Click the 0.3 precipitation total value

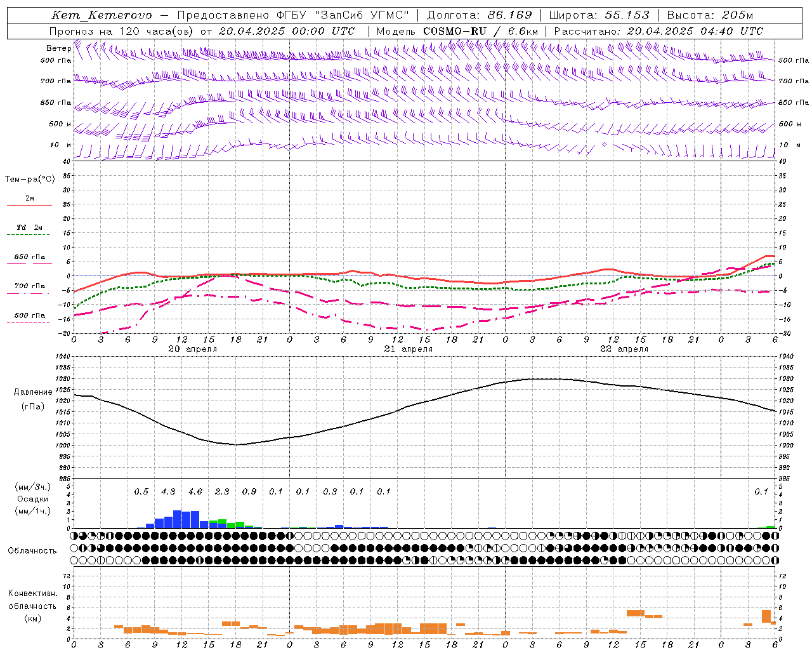(x=330, y=491)
